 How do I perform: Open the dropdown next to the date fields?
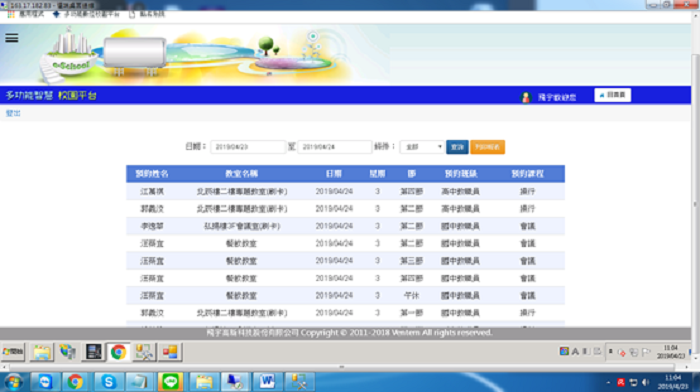(422, 147)
